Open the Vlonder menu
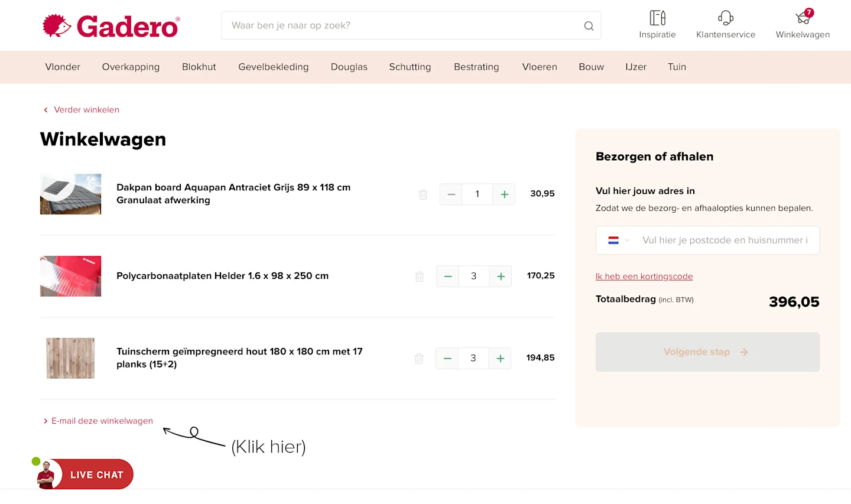The height and width of the screenshot is (504, 851). 63,67
